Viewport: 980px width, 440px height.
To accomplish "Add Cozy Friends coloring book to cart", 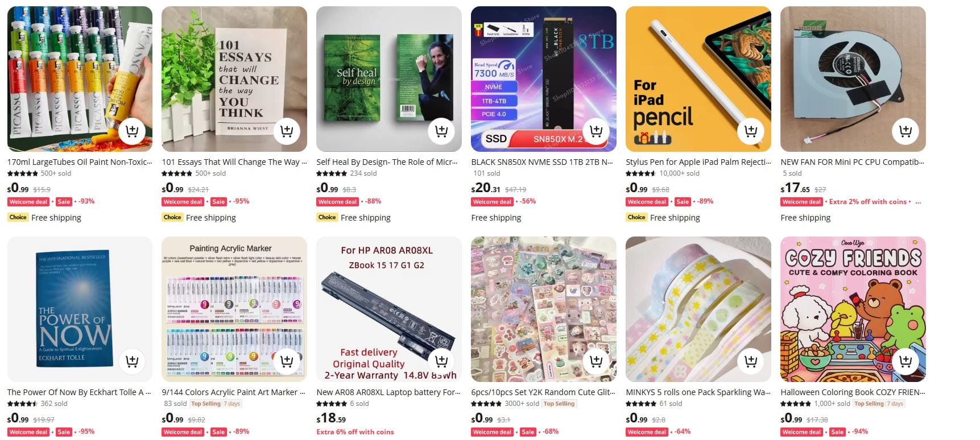I will 905,362.
